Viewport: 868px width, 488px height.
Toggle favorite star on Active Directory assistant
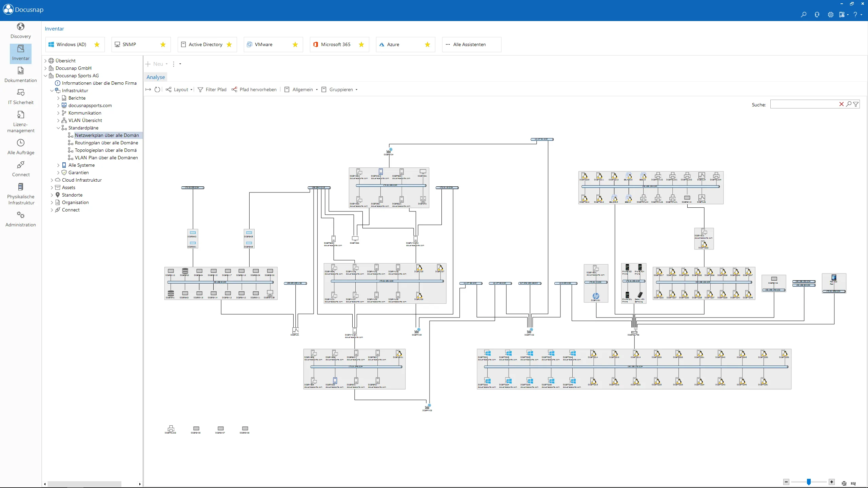229,44
